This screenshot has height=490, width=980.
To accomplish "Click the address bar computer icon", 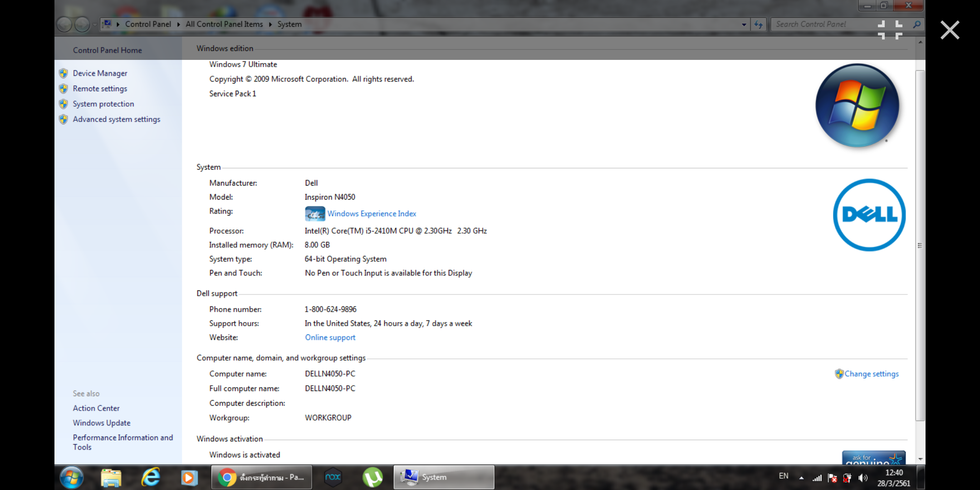I will 107,24.
